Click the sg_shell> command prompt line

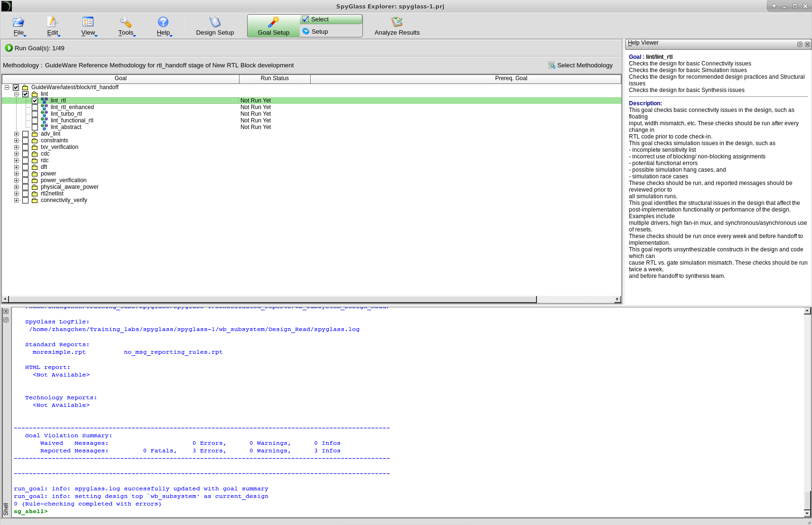point(31,511)
